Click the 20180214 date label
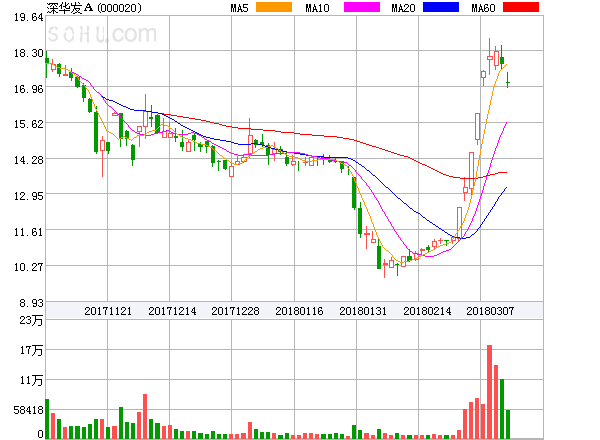600x440 pixels. (427, 311)
